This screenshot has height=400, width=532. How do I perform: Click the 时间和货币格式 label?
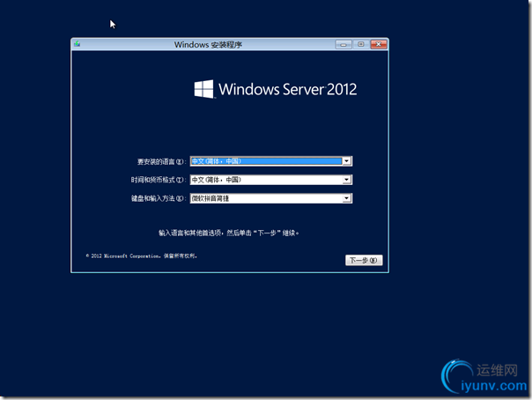[159, 180]
